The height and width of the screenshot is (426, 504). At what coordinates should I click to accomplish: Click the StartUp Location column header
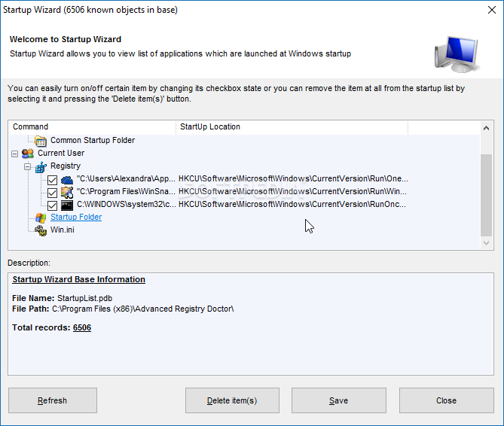(292, 126)
